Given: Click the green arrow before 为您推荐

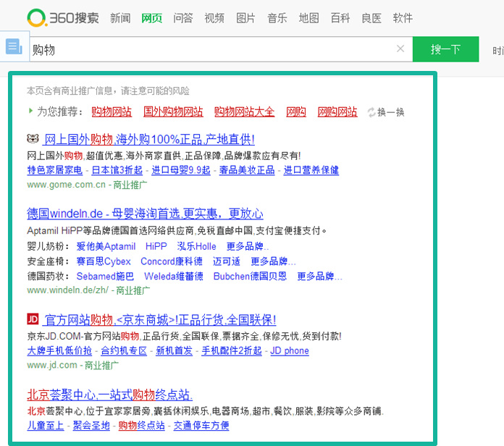Looking at the screenshot, I should pos(30,111).
